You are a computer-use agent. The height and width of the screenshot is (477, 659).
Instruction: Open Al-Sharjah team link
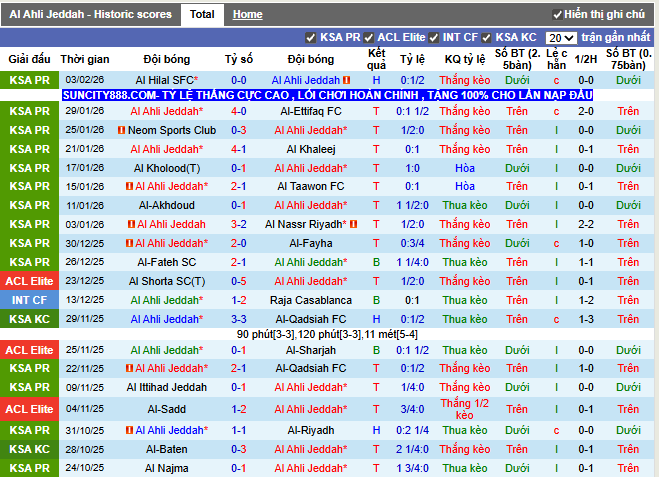(311, 351)
